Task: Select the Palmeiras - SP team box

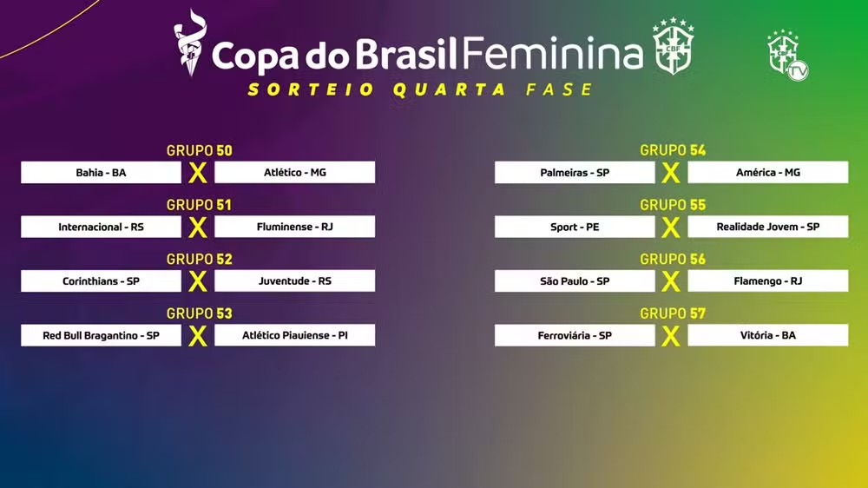Action: tap(575, 172)
